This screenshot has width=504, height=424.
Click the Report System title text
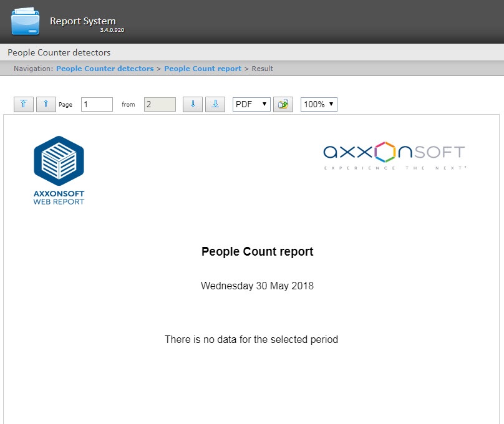[82, 21]
